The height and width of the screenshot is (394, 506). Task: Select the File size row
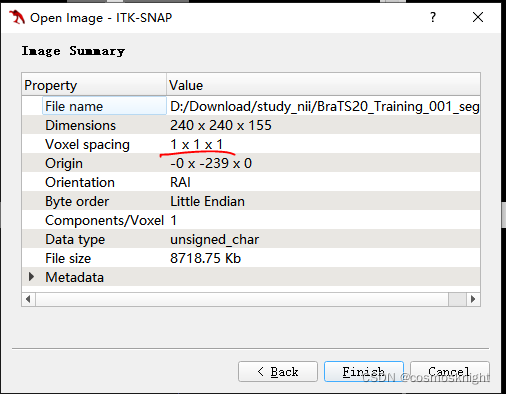[251, 258]
